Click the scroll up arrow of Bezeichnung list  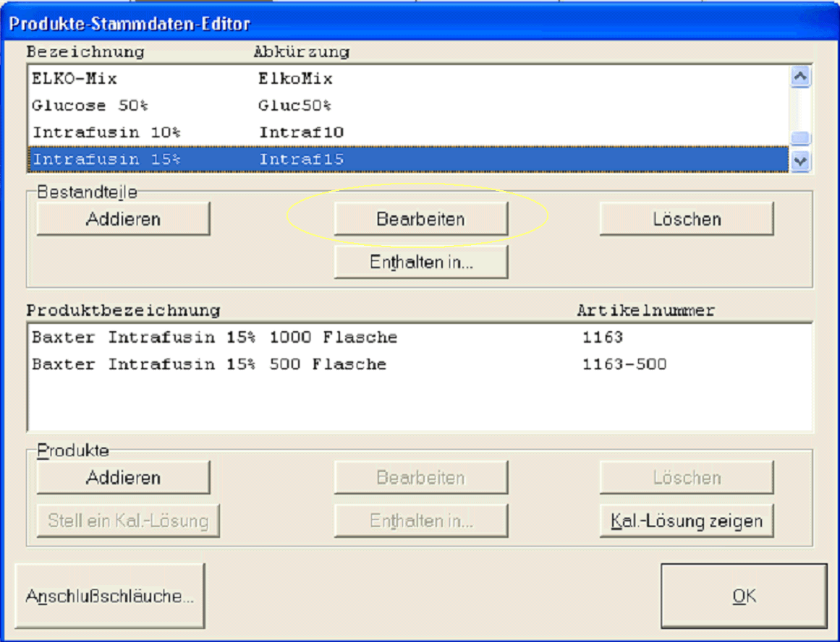click(800, 77)
